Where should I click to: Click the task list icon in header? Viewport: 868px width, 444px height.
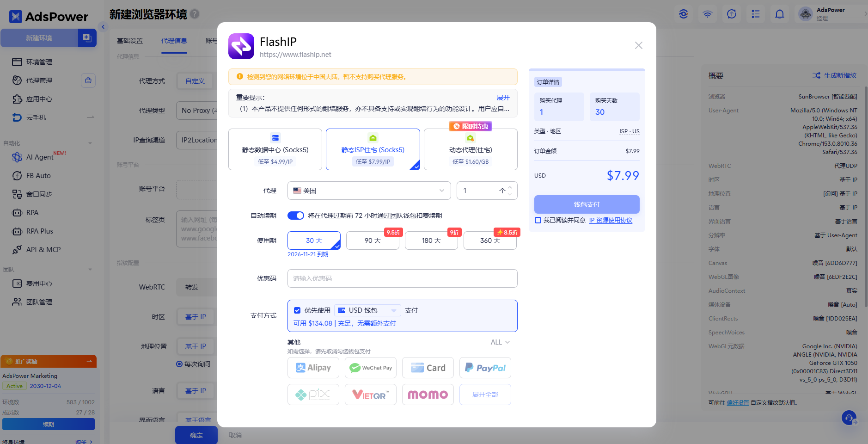click(x=756, y=14)
